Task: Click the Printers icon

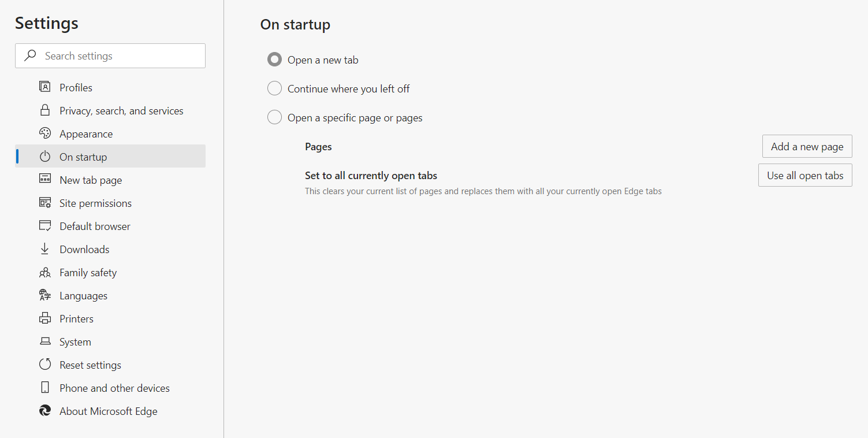Action: [x=45, y=318]
